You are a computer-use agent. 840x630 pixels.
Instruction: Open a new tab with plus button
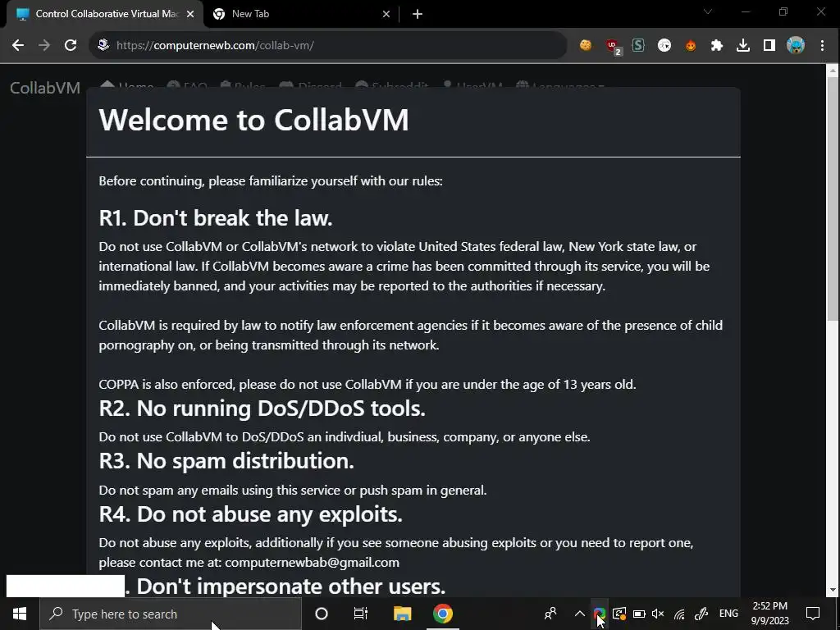pos(418,15)
